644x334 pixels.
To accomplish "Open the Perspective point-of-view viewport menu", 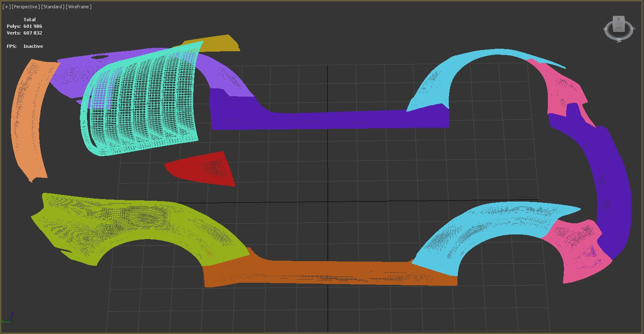I will (26, 7).
